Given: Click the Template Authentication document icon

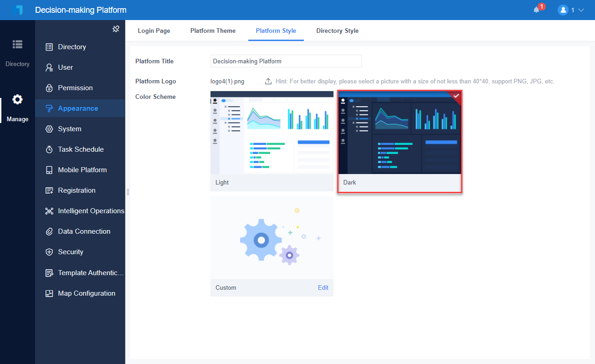Looking at the screenshot, I should click(x=49, y=273).
